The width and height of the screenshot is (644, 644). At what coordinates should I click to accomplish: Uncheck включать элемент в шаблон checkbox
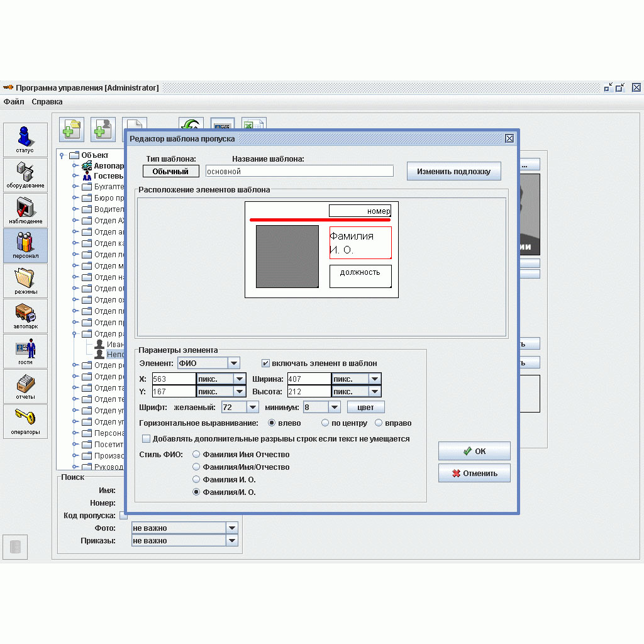(x=266, y=364)
